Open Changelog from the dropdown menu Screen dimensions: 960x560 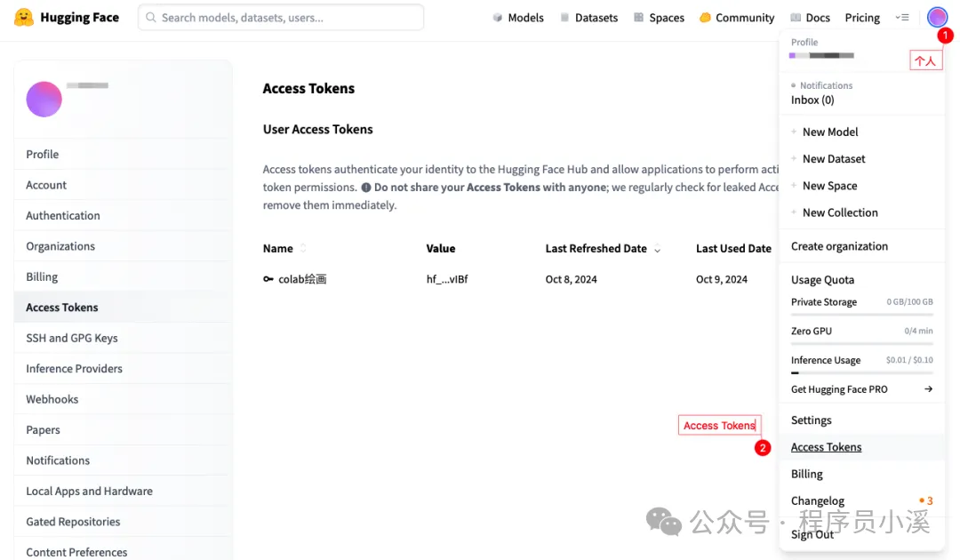pyautogui.click(x=818, y=500)
